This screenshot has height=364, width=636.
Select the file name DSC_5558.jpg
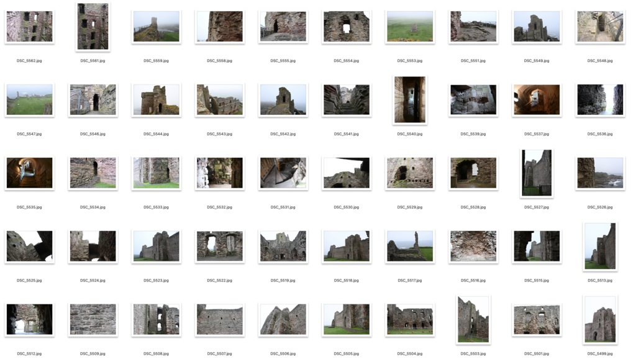219,61
